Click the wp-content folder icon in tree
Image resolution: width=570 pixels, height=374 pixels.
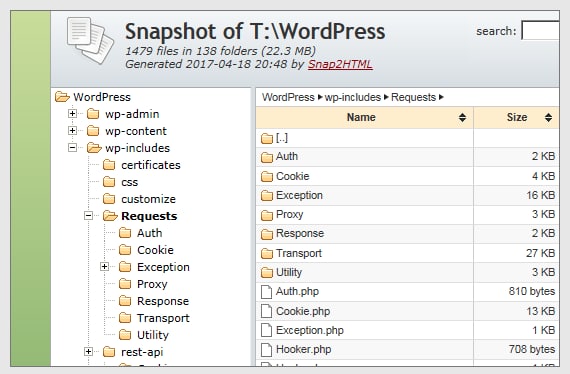[93, 131]
